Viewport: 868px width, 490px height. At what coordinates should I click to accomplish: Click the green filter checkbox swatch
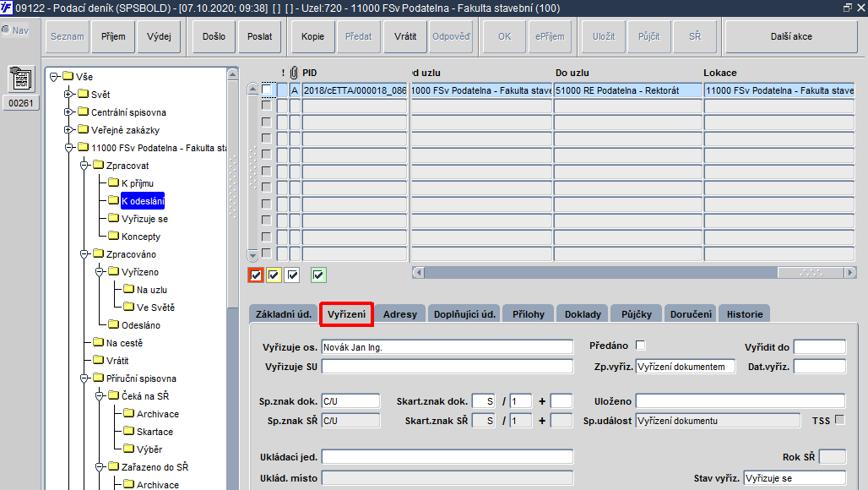(318, 275)
